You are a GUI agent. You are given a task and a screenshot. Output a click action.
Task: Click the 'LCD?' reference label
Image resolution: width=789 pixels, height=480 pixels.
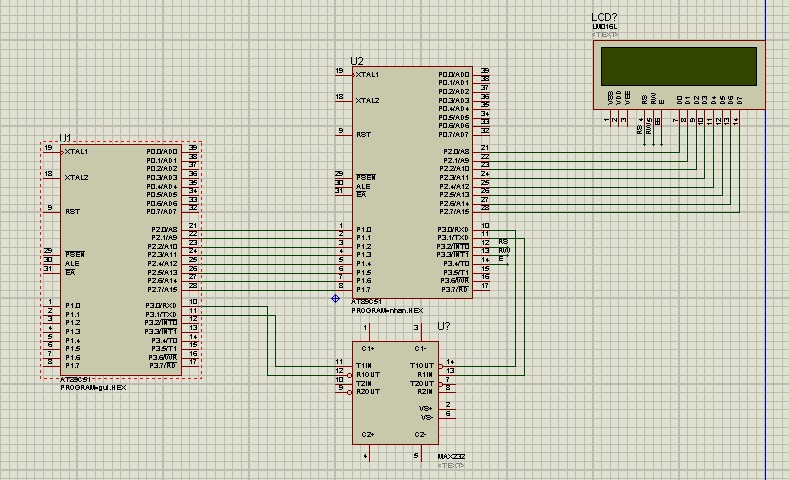coord(604,17)
